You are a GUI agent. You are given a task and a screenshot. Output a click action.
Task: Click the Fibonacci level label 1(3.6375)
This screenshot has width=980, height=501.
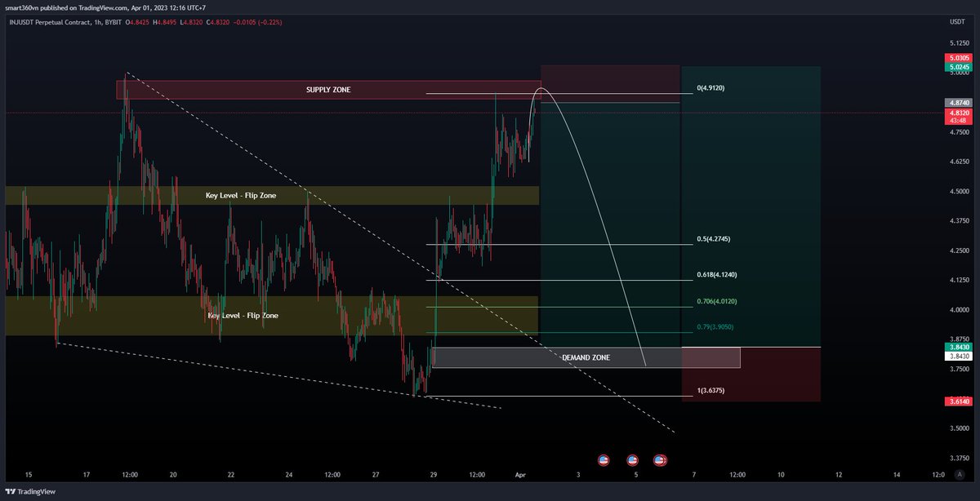pos(710,391)
